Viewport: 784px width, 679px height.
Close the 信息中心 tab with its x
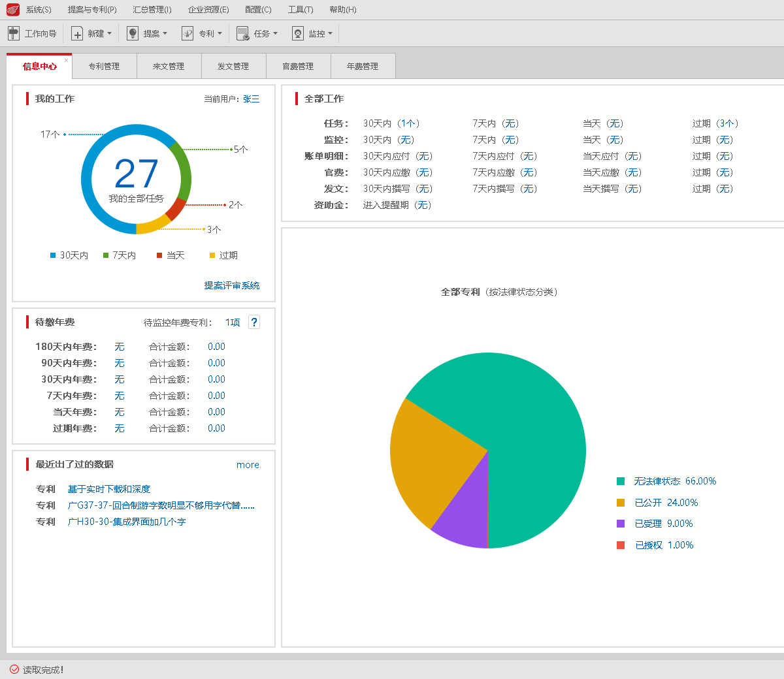coord(66,61)
